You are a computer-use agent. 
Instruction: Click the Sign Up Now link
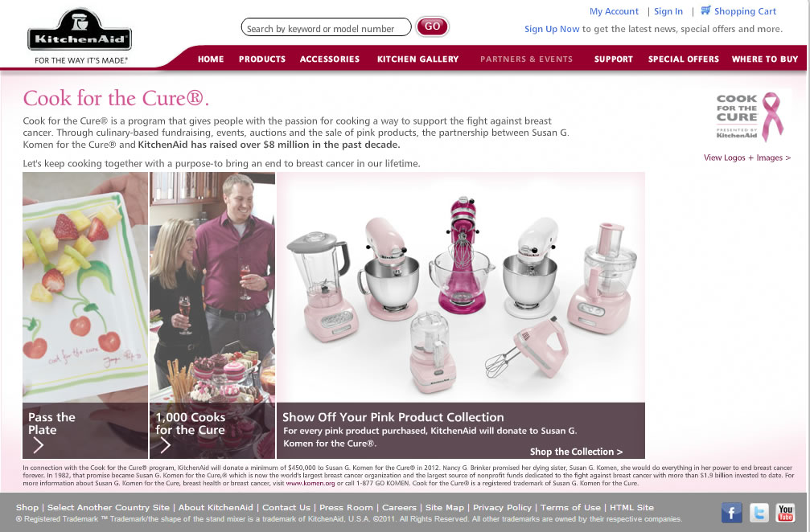tap(552, 29)
